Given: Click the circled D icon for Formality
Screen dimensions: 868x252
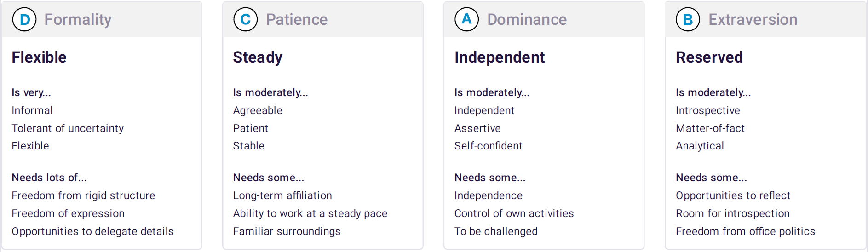Looking at the screenshot, I should click(24, 19).
